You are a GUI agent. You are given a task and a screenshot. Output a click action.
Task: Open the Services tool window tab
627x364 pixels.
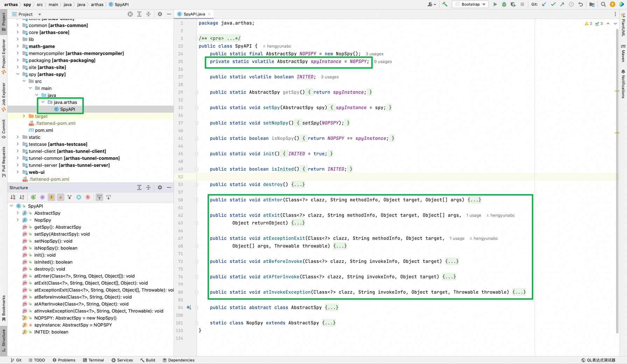point(122,360)
